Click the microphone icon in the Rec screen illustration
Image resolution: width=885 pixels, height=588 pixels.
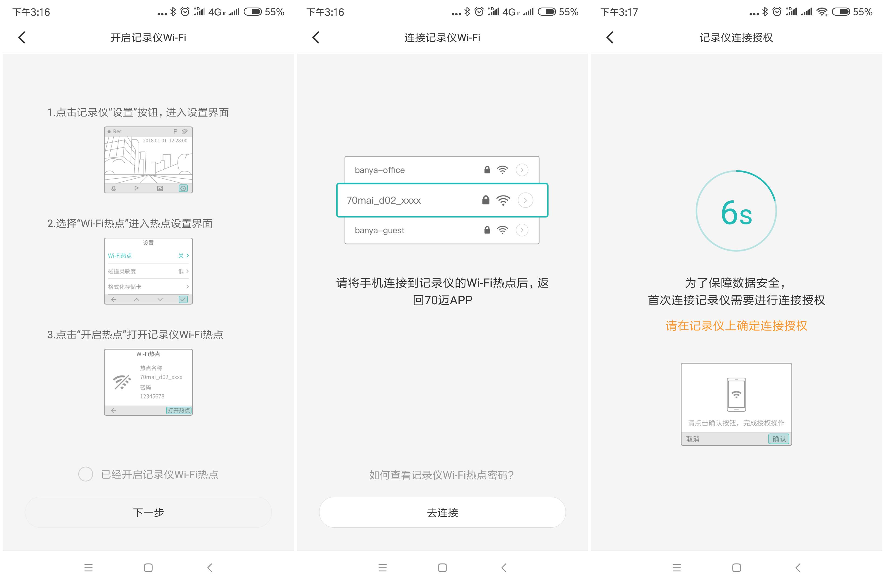coord(114,189)
